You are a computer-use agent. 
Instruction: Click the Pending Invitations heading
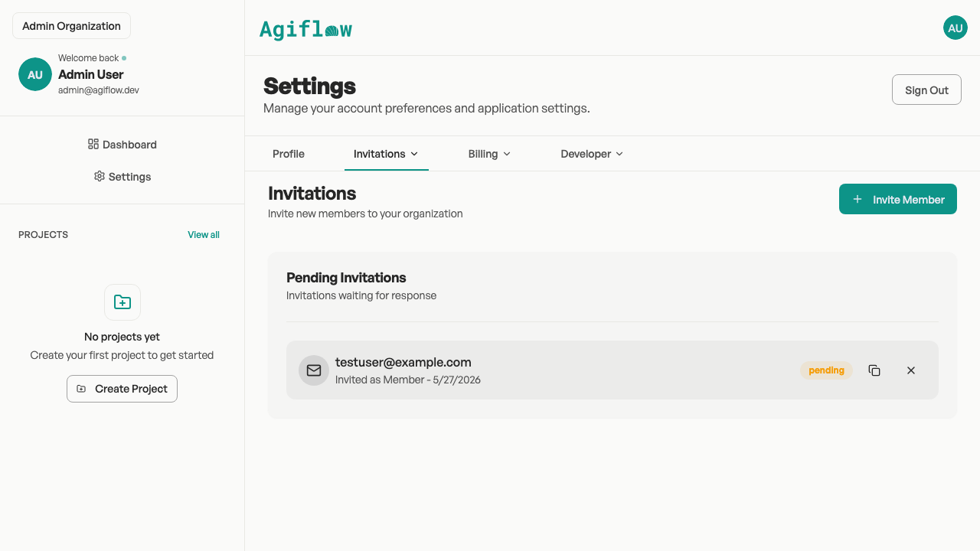(x=346, y=278)
